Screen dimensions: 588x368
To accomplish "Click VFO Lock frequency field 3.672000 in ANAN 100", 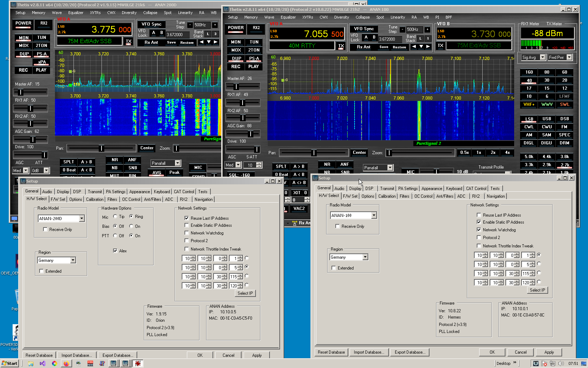I will coord(390,39).
